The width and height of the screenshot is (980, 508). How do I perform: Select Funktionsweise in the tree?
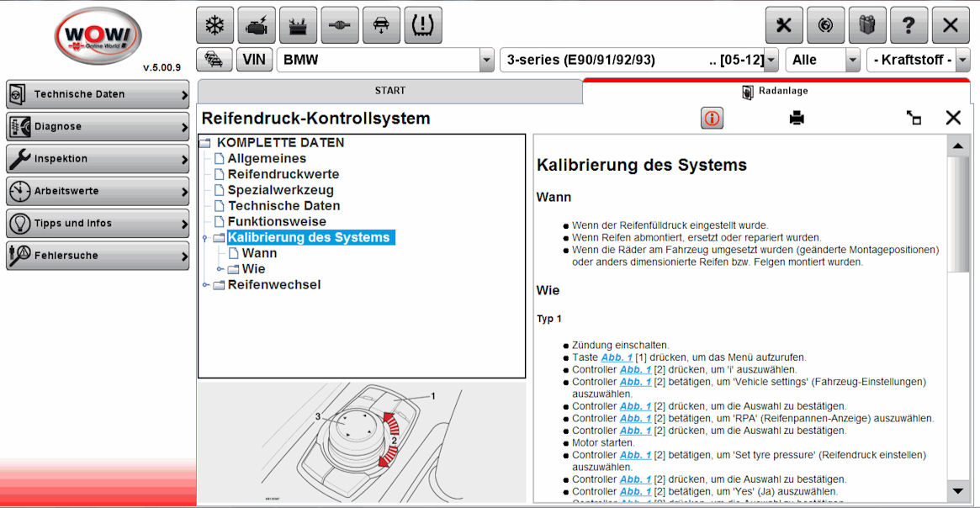(277, 221)
